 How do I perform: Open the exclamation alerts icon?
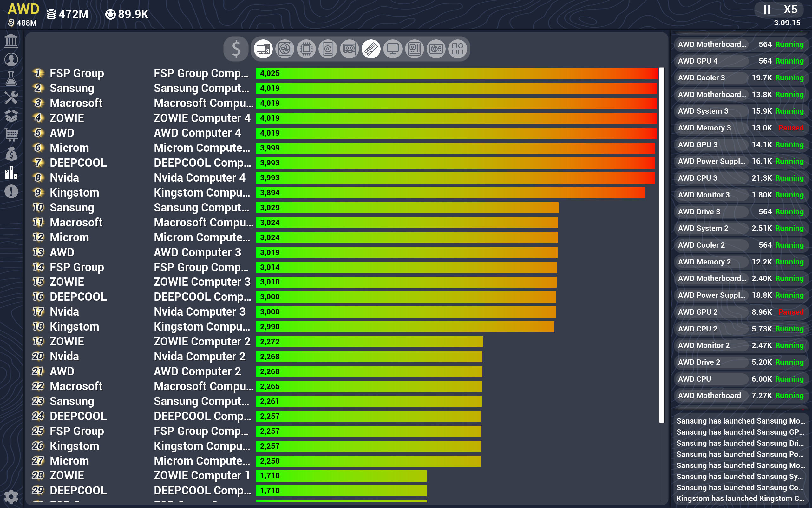click(x=11, y=192)
